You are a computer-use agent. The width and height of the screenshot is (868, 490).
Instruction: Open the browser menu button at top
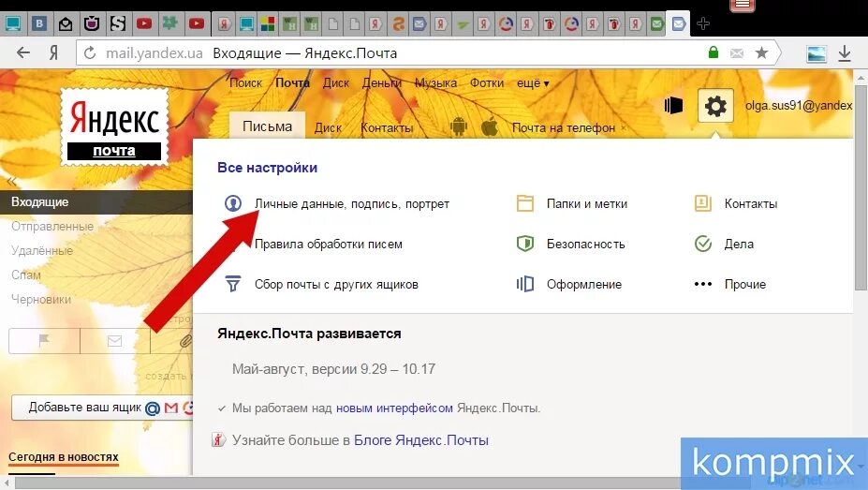click(x=743, y=5)
